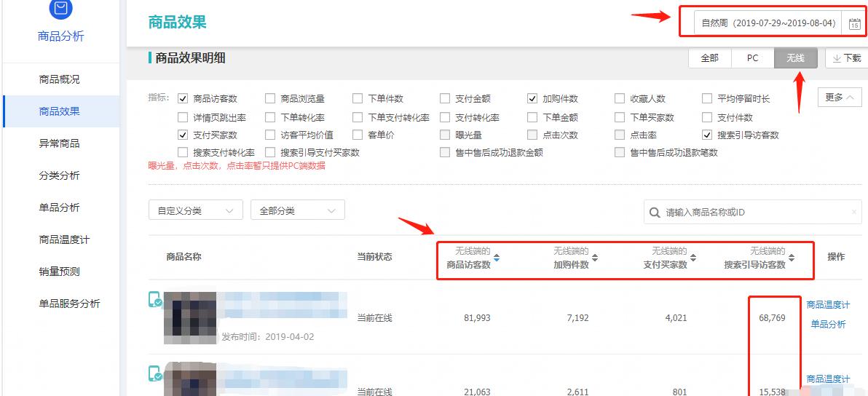Click the 商品分析 shopping bag icon
Screen dimensions: 868x396
tap(61, 9)
